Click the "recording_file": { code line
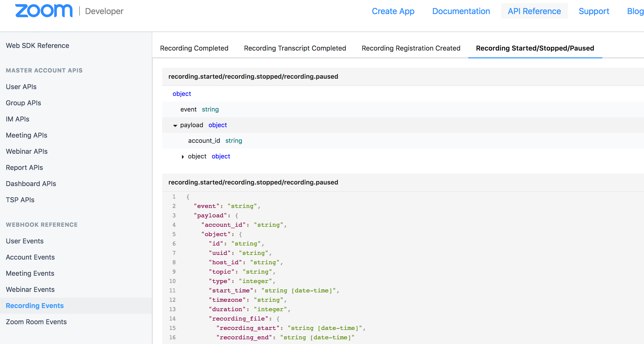Screen dimensions: 644x344 pyautogui.click(x=244, y=319)
